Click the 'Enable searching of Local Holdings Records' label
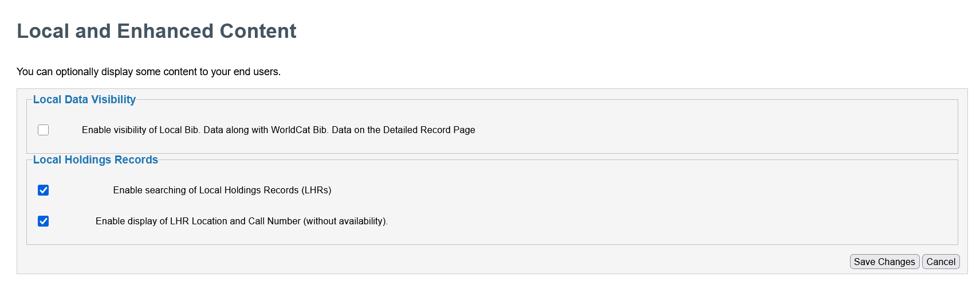The width and height of the screenshot is (980, 296). pyautogui.click(x=222, y=190)
